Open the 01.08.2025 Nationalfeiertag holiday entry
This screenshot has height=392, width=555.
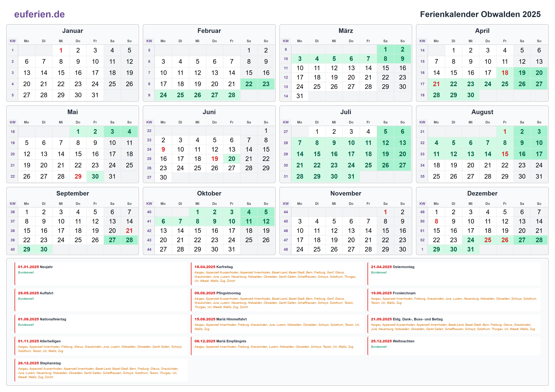[x=101, y=324]
